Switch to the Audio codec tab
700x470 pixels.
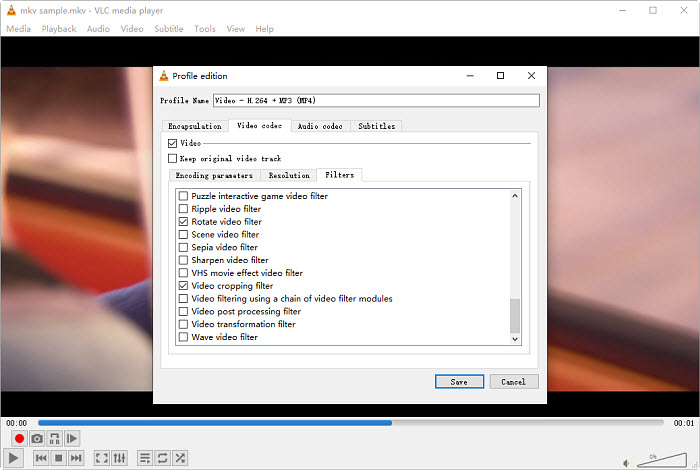[320, 126]
